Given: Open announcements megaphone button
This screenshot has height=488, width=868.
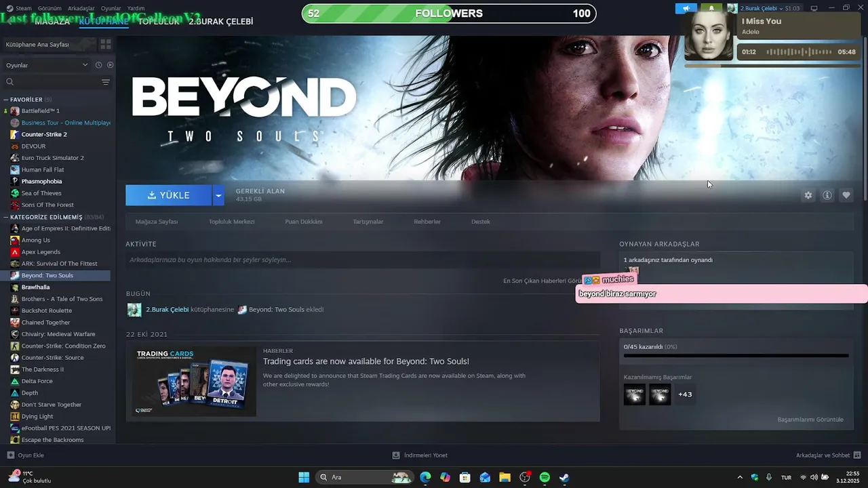Looking at the screenshot, I should coord(686,8).
